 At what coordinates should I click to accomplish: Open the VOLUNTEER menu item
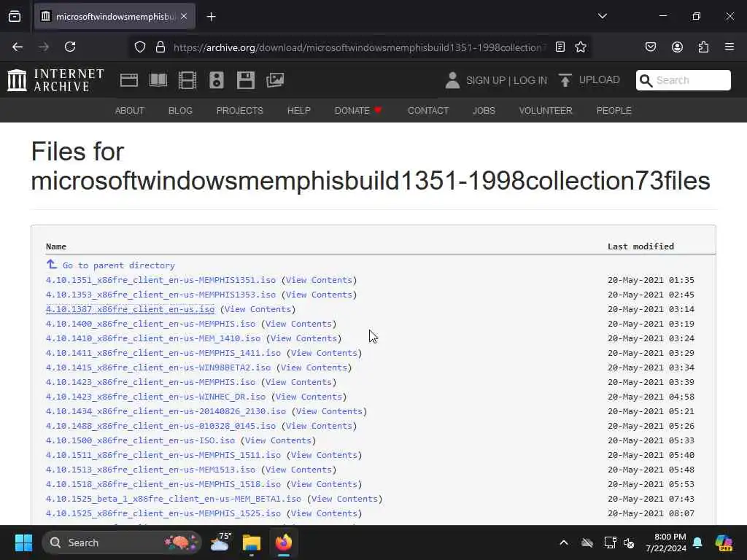pyautogui.click(x=546, y=111)
